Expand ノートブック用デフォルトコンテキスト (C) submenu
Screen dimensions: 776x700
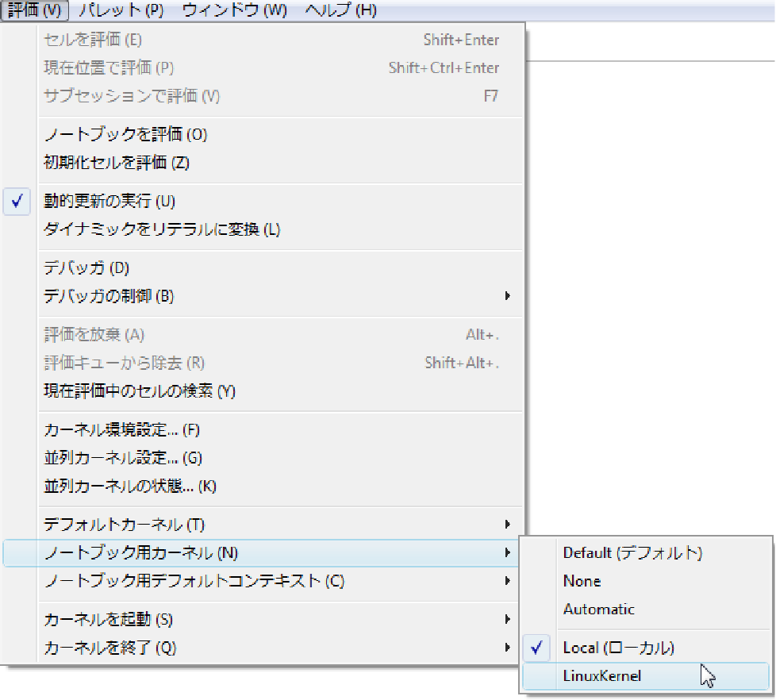pyautogui.click(x=263, y=581)
